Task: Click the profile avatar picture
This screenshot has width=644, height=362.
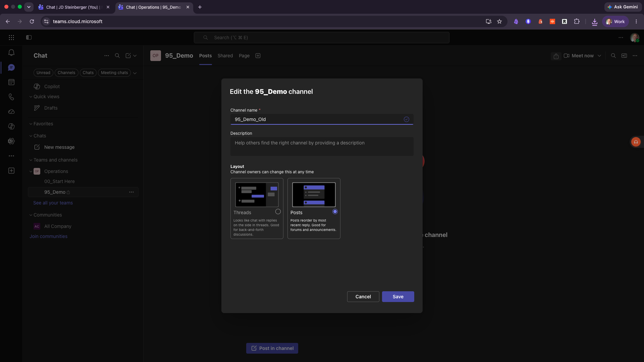Action: pos(635,38)
